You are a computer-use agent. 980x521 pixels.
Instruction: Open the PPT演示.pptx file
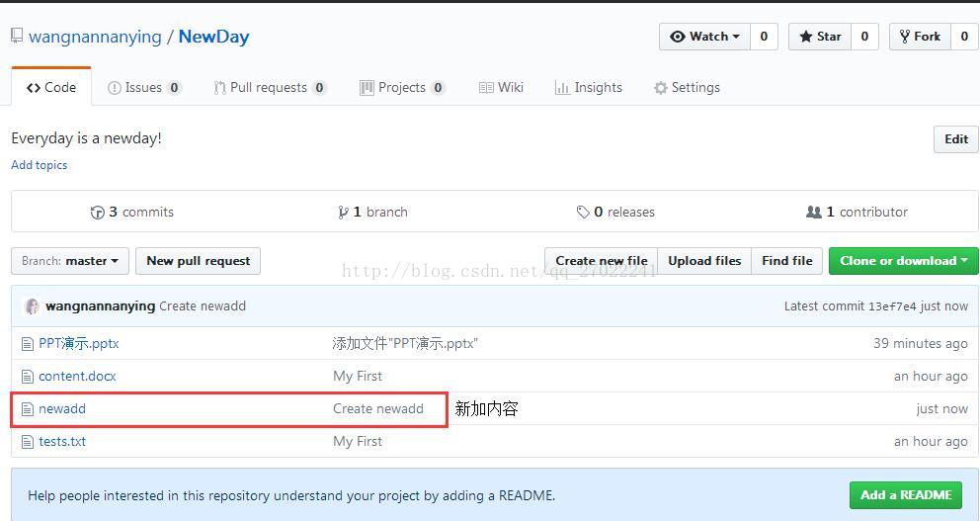(79, 343)
